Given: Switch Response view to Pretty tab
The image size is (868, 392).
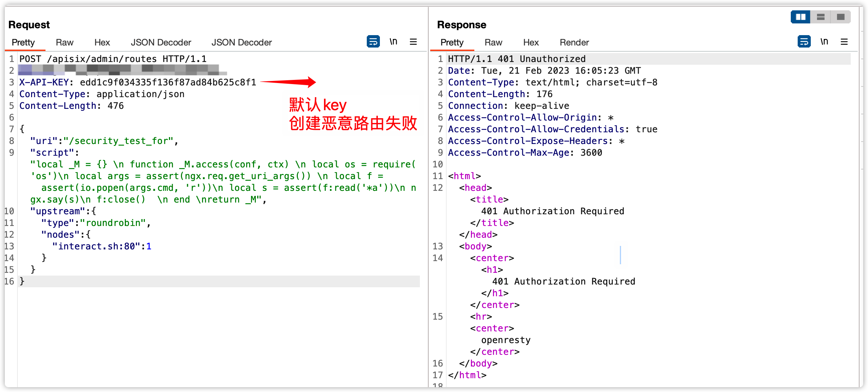Looking at the screenshot, I should point(452,42).
